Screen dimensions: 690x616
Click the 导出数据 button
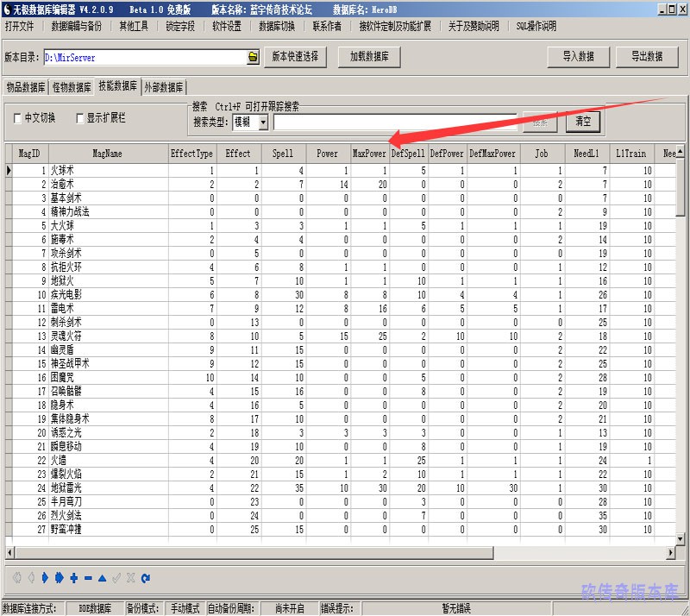[x=647, y=56]
